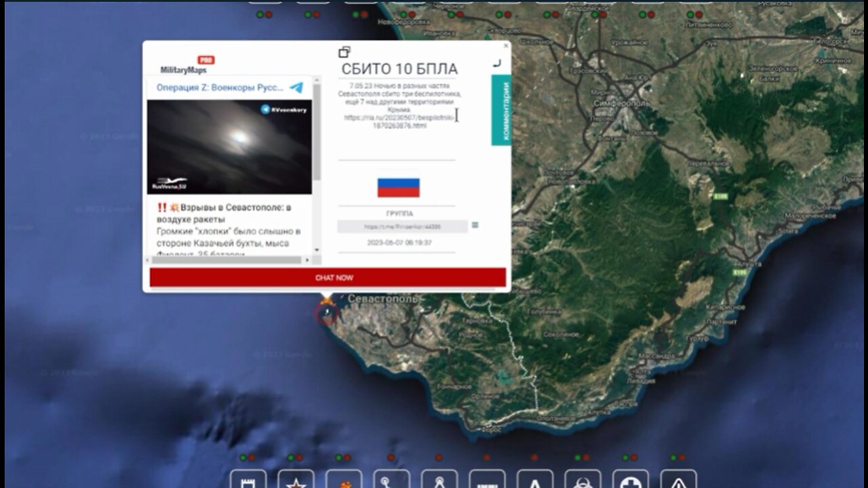Click the embedded post scroll down arrow
The height and width of the screenshot is (488, 868).
(x=316, y=250)
